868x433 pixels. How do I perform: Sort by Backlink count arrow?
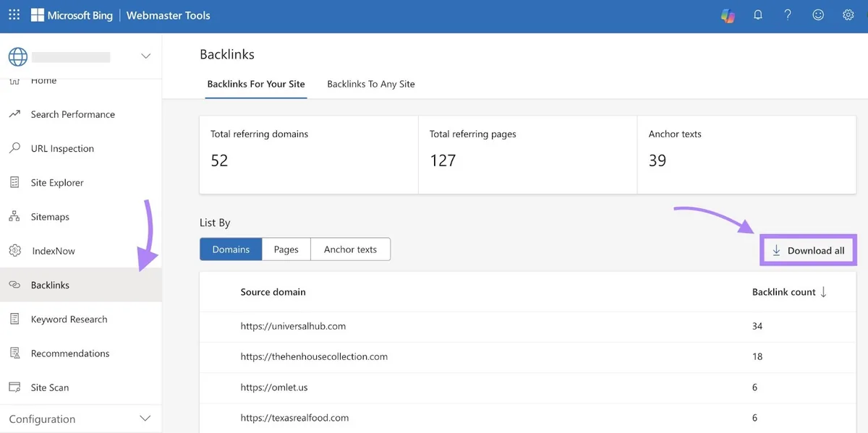[x=823, y=292]
